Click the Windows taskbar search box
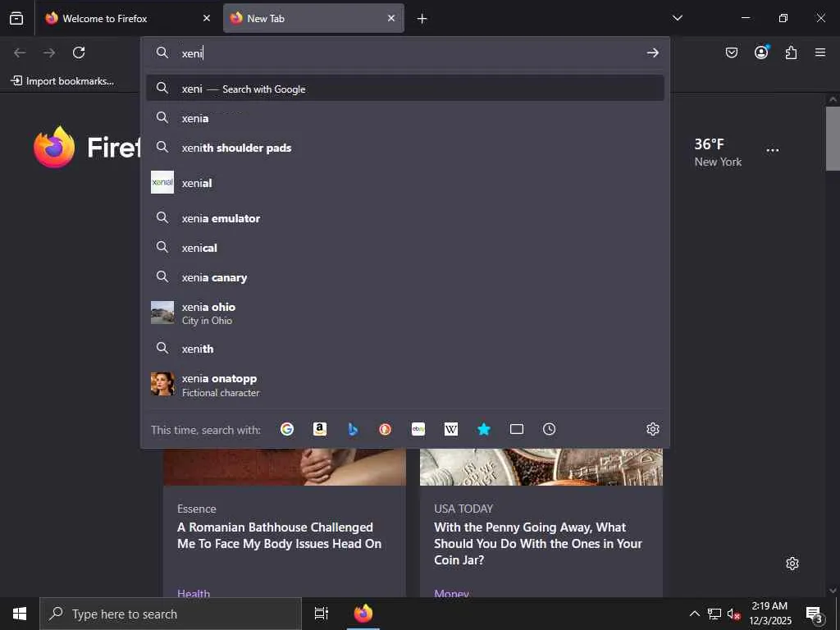Viewport: 840px width, 630px height. (x=171, y=614)
